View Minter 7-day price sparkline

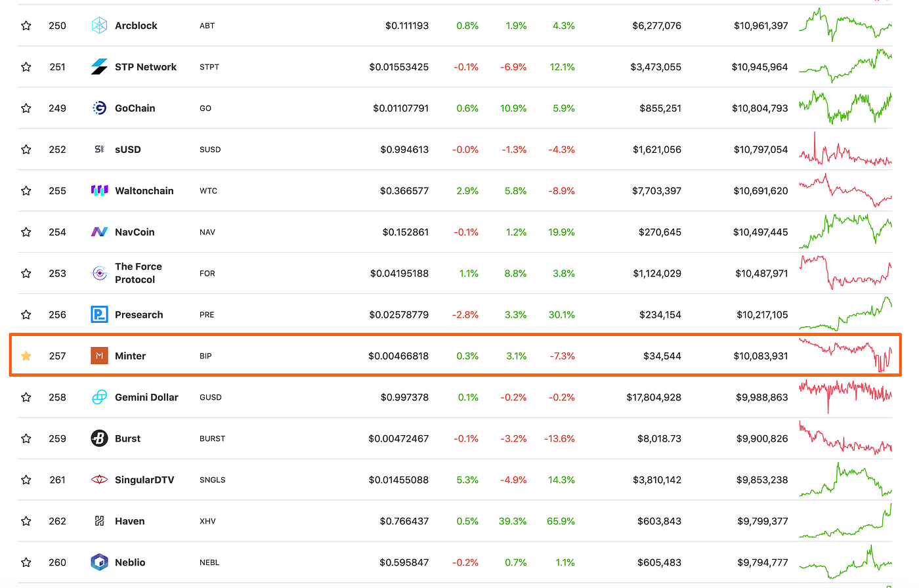point(845,356)
